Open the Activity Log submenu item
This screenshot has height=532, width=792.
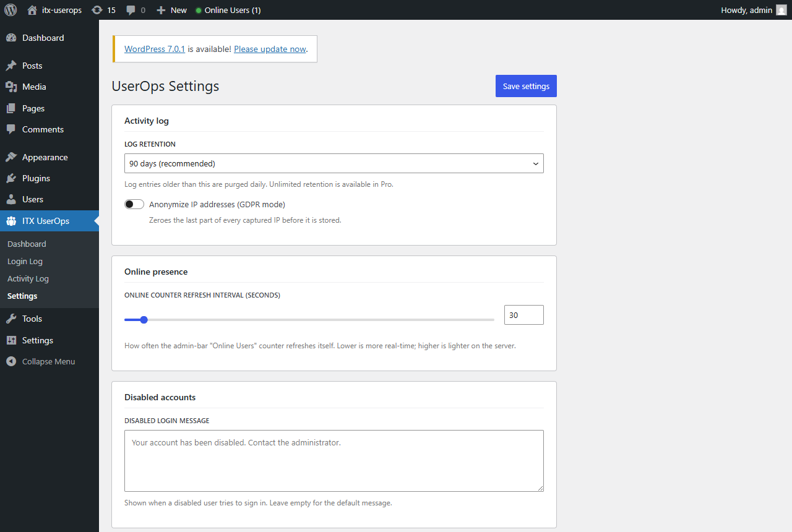pyautogui.click(x=28, y=278)
